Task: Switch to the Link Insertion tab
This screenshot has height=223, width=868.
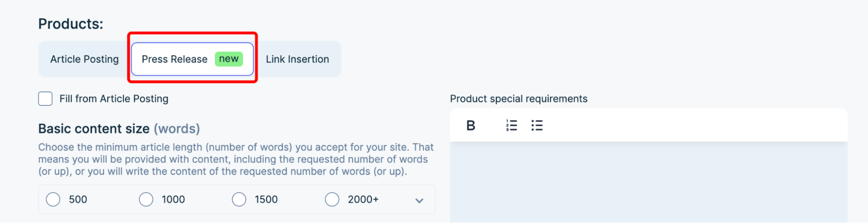Action: point(297,59)
